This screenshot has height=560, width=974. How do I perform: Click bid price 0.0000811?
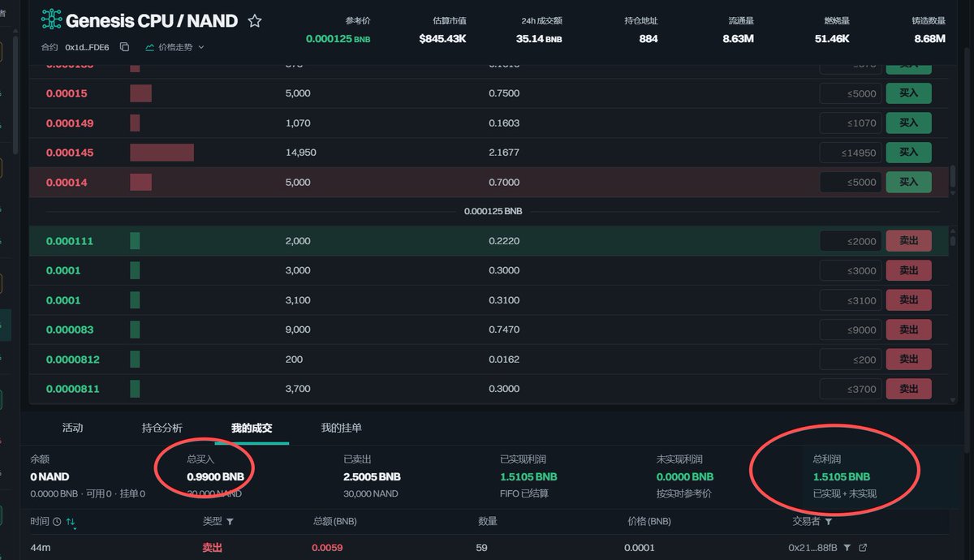tap(73, 389)
